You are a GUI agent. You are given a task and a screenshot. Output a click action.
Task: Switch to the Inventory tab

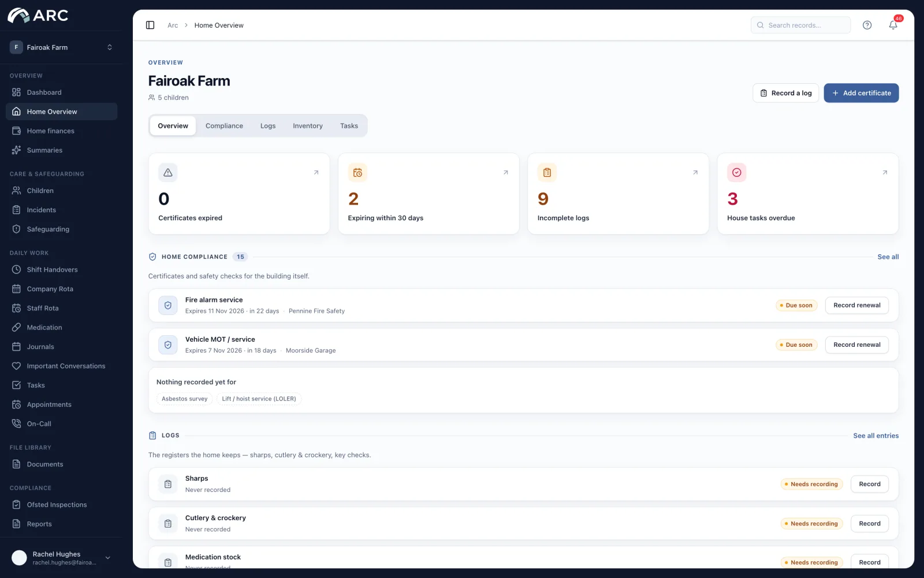[x=308, y=126]
